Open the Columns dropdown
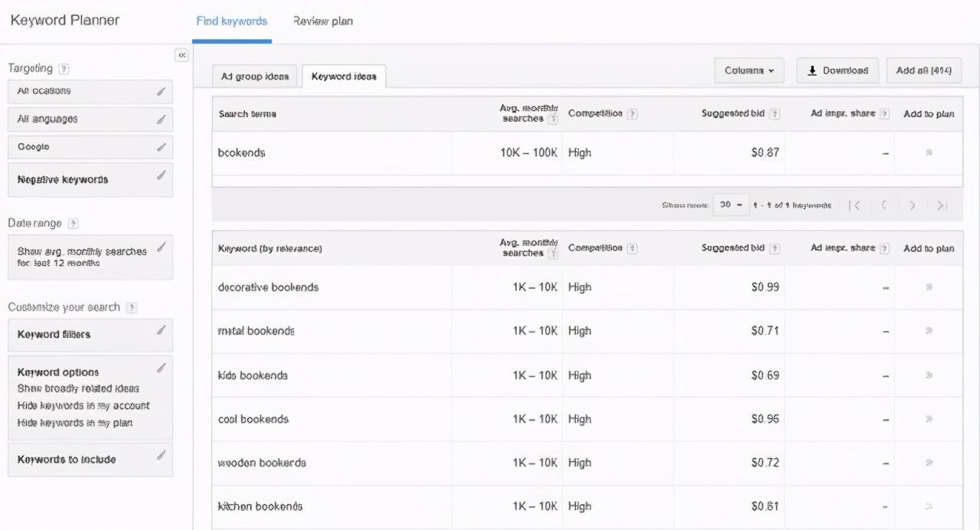Screen dimensions: 980x530 click(x=749, y=70)
